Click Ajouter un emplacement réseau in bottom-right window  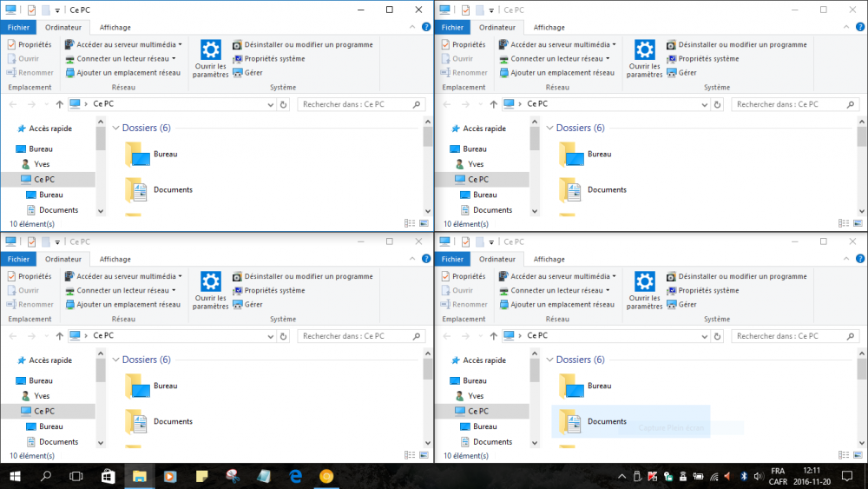[557, 304]
